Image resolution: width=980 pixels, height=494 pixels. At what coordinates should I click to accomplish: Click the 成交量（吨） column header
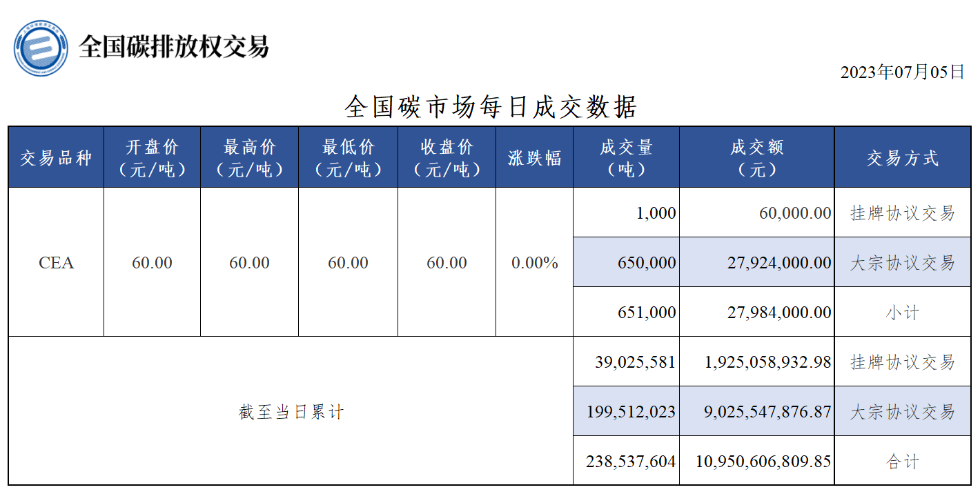pyautogui.click(x=627, y=157)
